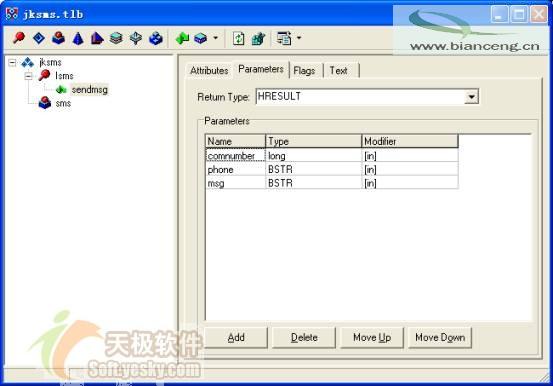Click the New Property blue box icon
The height and width of the screenshot is (386, 553).
[x=200, y=38]
